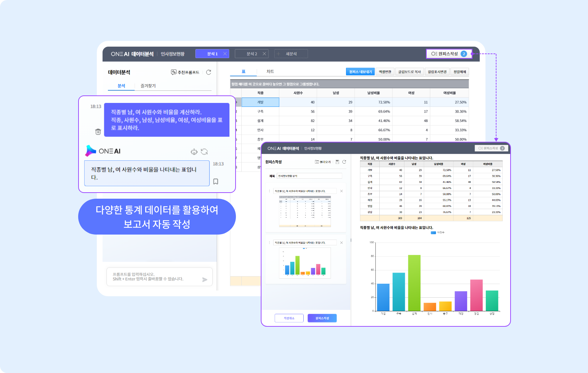Open drag handle menu of table item
This screenshot has height=373, width=588.
(270, 191)
